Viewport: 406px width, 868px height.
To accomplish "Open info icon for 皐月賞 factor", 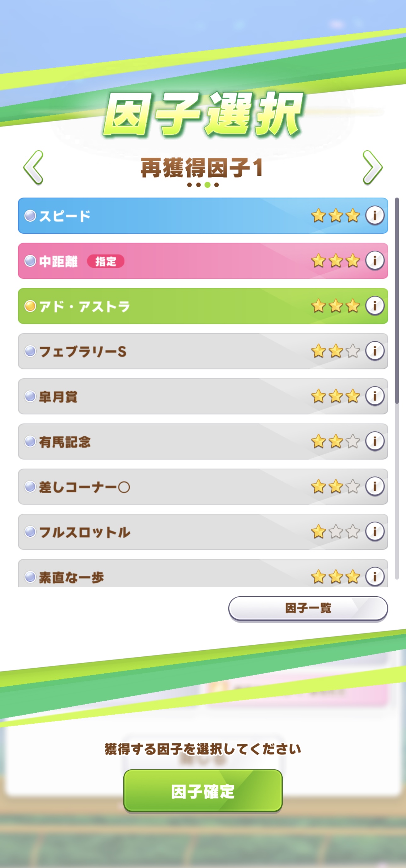I will pyautogui.click(x=374, y=396).
